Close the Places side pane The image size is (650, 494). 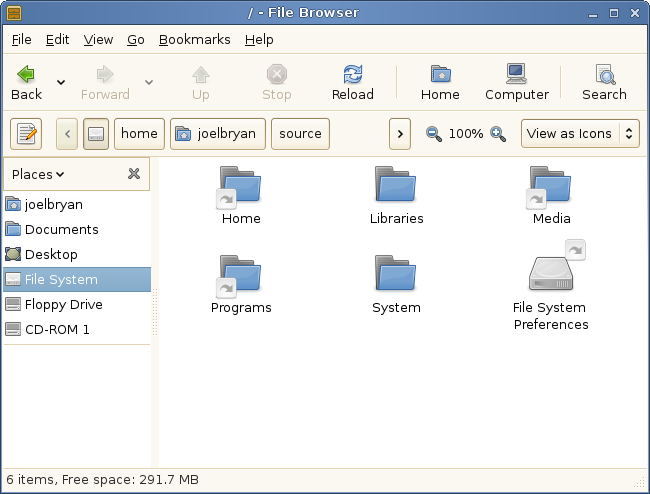click(134, 174)
